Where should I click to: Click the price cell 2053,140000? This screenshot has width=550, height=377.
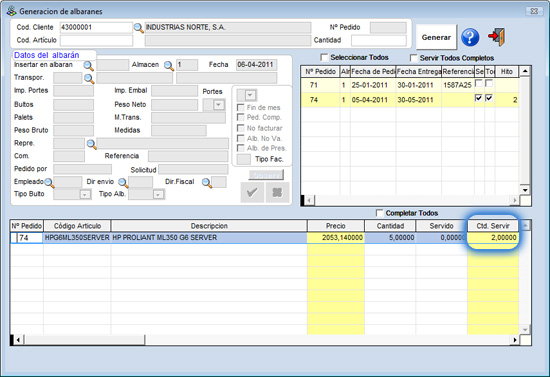(336, 238)
